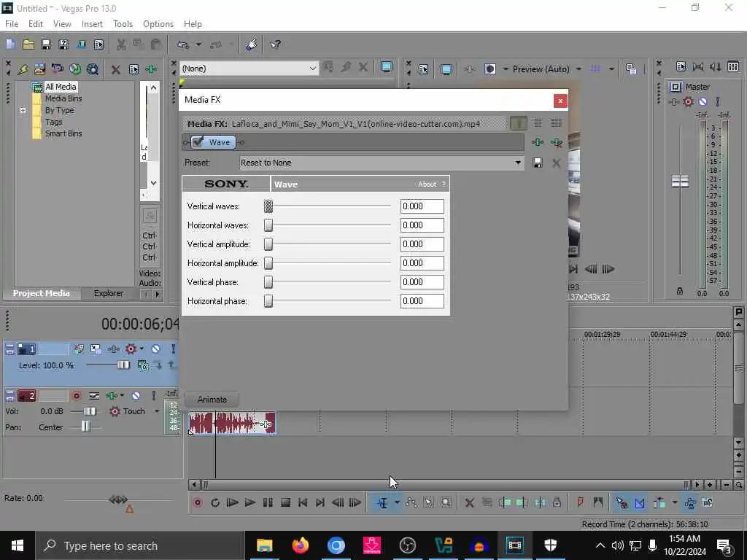Viewport: 747px width, 560px height.
Task: Open Video Preview project properties icon
Action: 424,69
